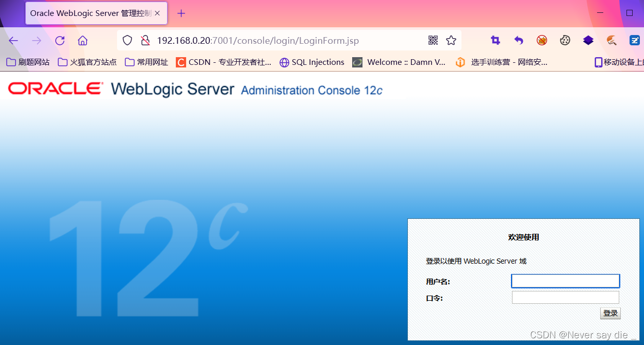The image size is (644, 345).
Task: Click the fox paintbrush extension icon
Action: click(x=611, y=40)
